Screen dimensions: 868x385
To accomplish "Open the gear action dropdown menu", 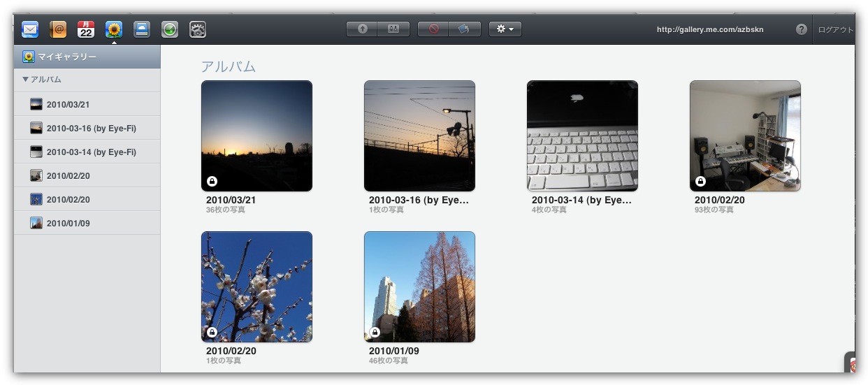I will (505, 29).
